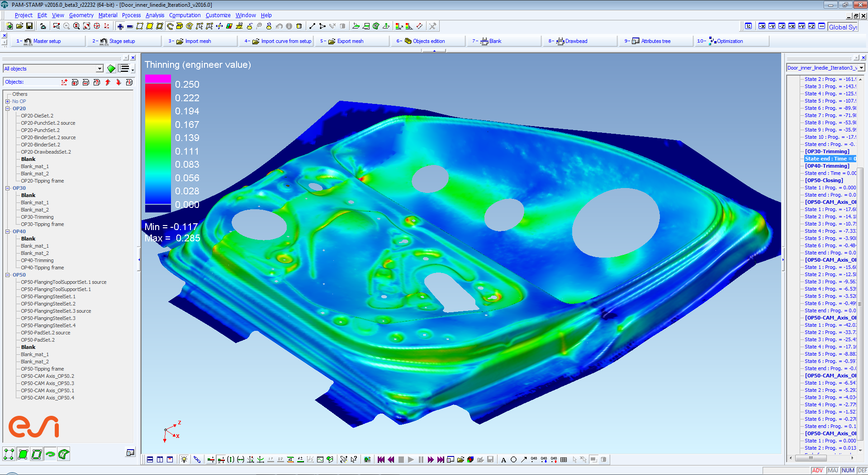
Task: Click the red up arrow in Objects bar
Action: pos(108,82)
